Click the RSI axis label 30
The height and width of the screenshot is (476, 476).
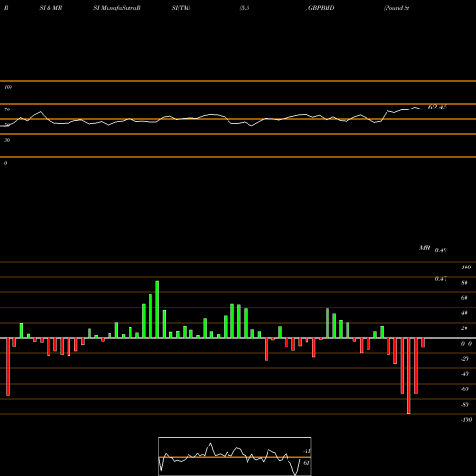pos(7,140)
